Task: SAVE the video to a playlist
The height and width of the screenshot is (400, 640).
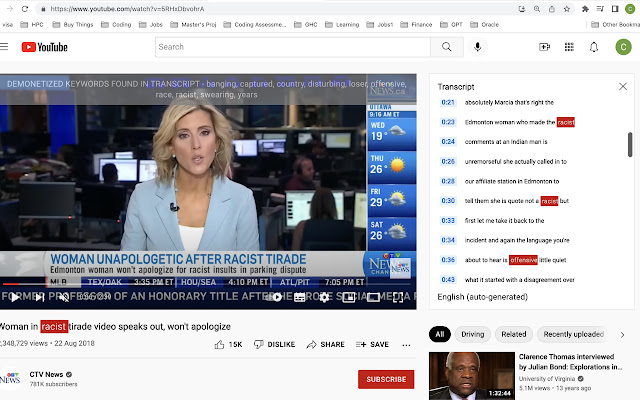Action: tap(372, 344)
